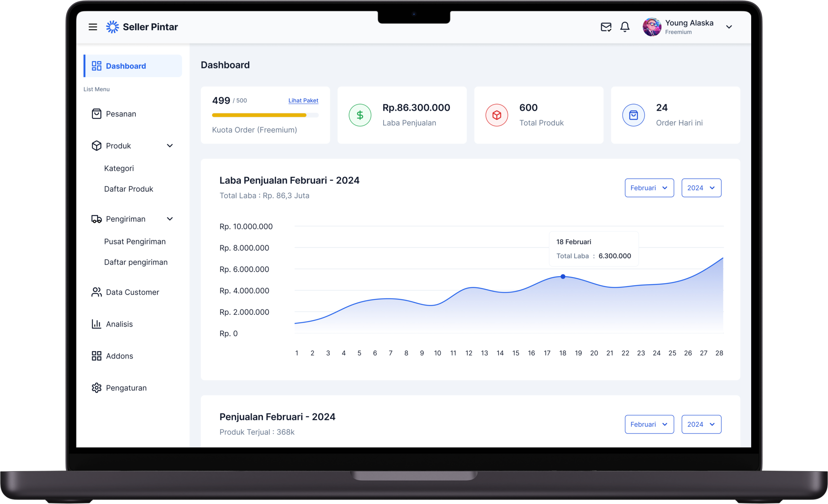This screenshot has width=828, height=504.
Task: Open the Data Customer label
Action: click(x=132, y=292)
